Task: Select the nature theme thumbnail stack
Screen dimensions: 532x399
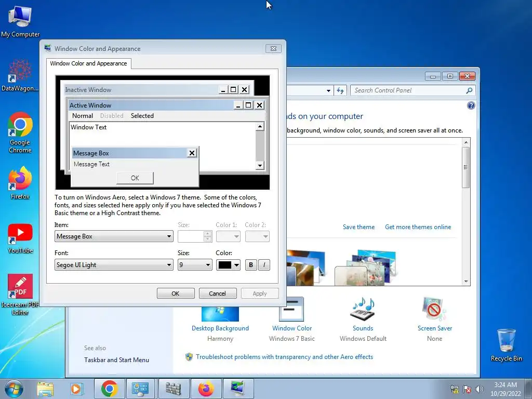Action: coord(366,268)
